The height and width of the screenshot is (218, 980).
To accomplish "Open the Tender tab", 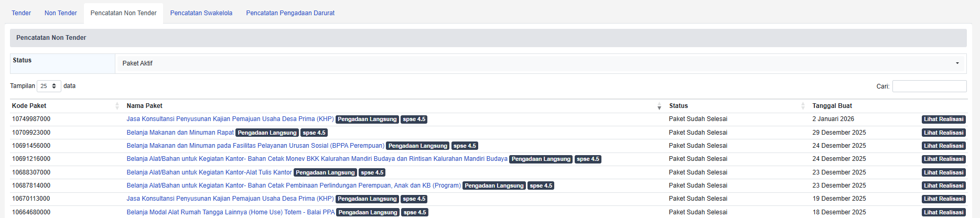I will 21,13.
